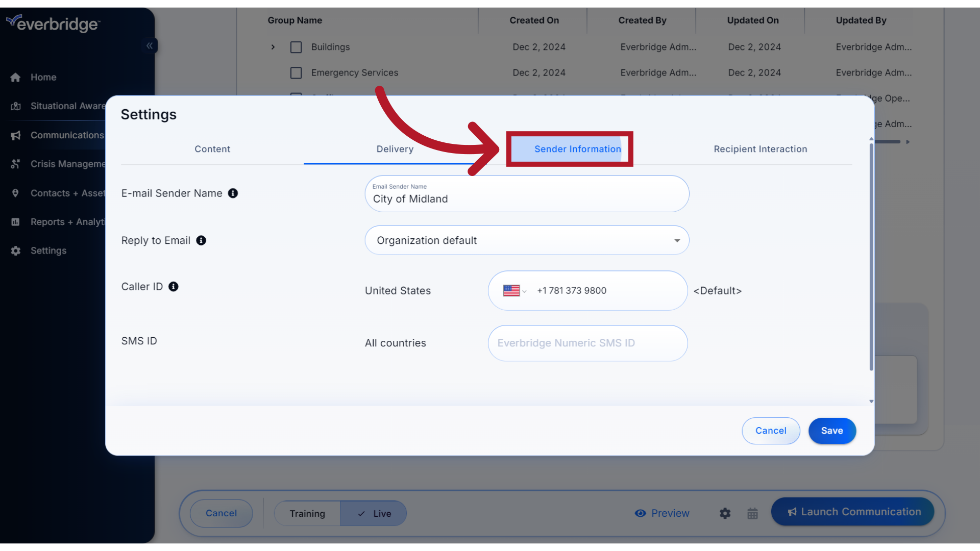Show info for Caller ID

(174, 287)
